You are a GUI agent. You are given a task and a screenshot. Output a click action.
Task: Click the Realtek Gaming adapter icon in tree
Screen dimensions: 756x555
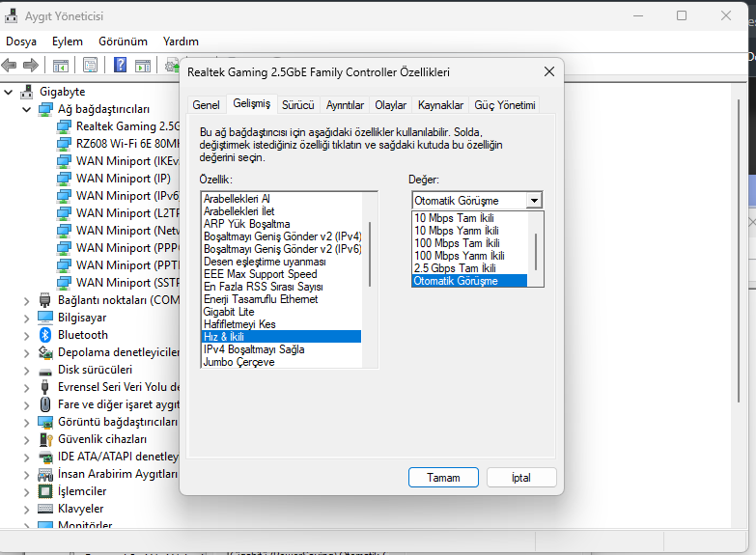(x=64, y=126)
